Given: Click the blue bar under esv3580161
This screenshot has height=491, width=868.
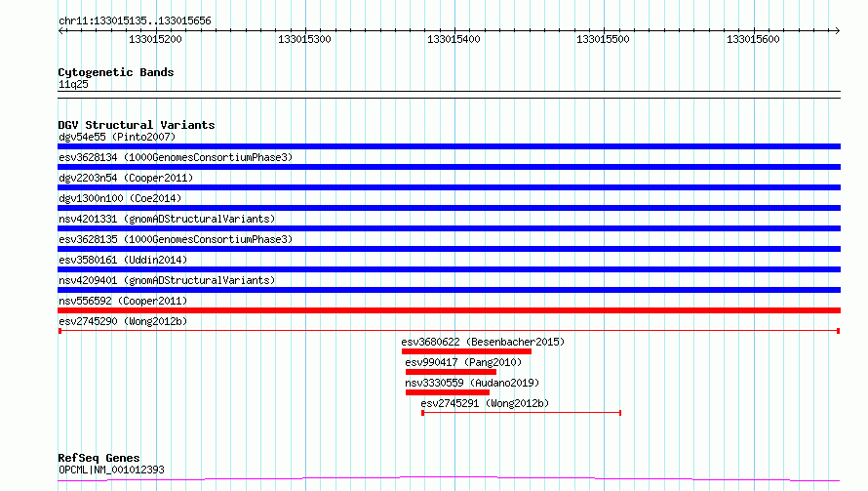Looking at the screenshot, I should (449, 269).
